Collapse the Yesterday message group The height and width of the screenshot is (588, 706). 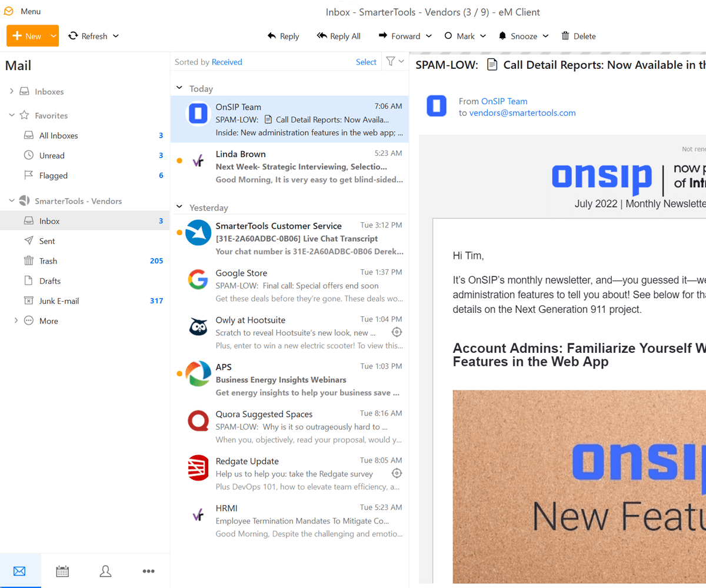pyautogui.click(x=179, y=207)
